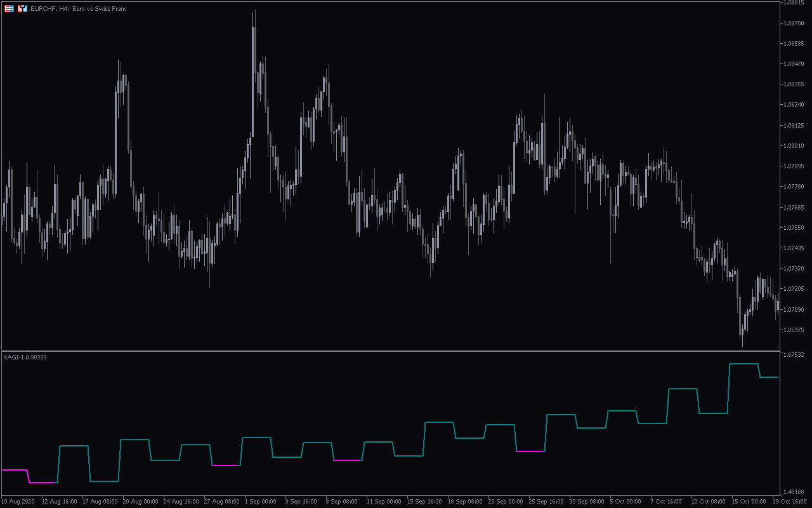
Task: Click '20 Aug 00:00' on the time axis
Action: click(x=141, y=502)
